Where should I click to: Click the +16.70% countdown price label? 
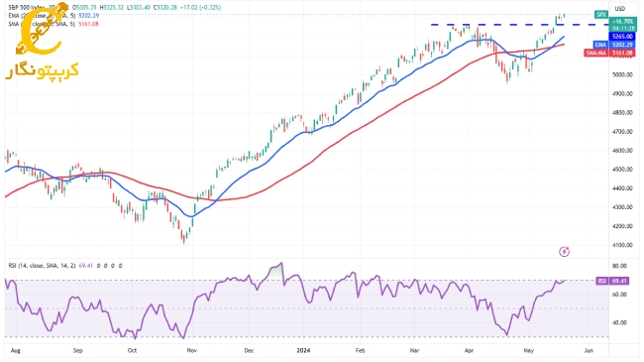click(622, 25)
